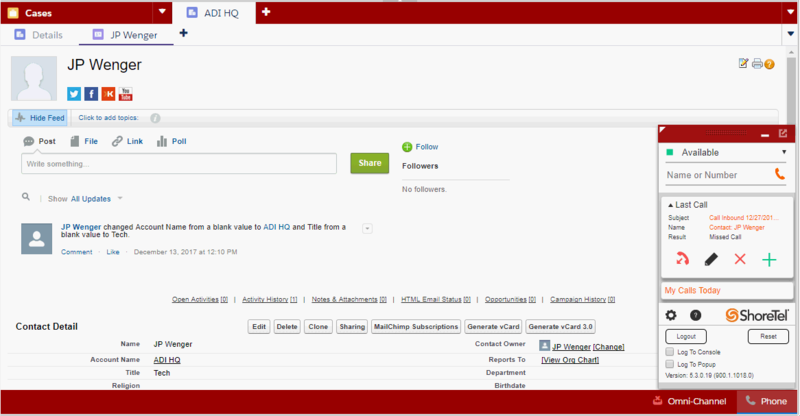Click the plus icon to add a subtab
Image resolution: width=800 pixels, height=416 pixels.
(184, 33)
